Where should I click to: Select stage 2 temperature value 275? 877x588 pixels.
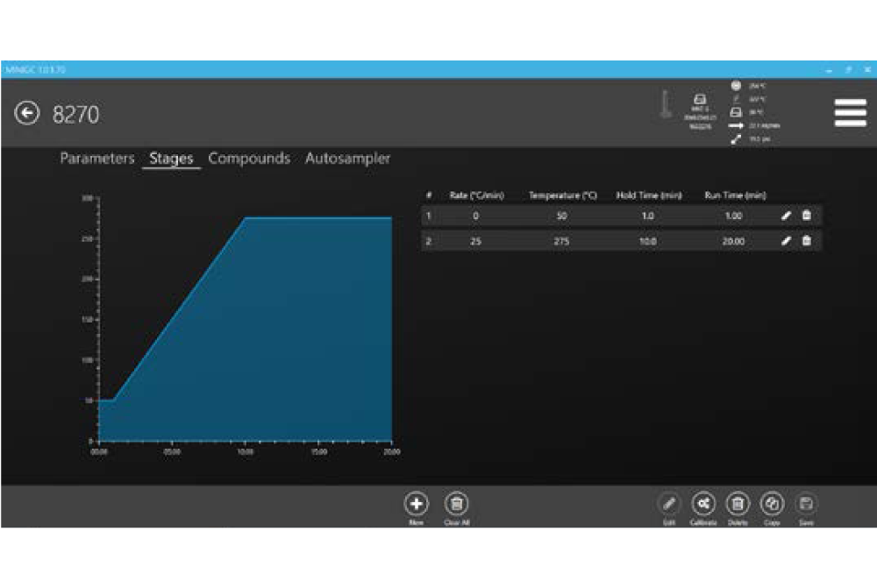click(x=561, y=241)
